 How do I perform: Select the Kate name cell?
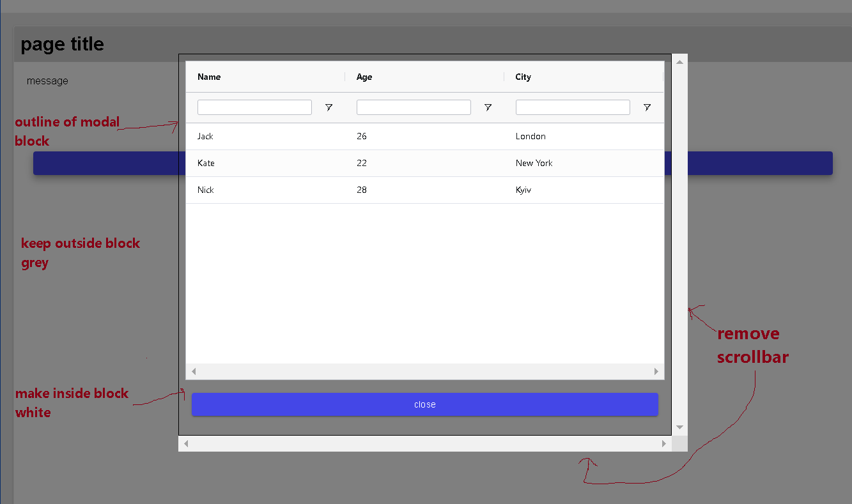tap(265, 163)
